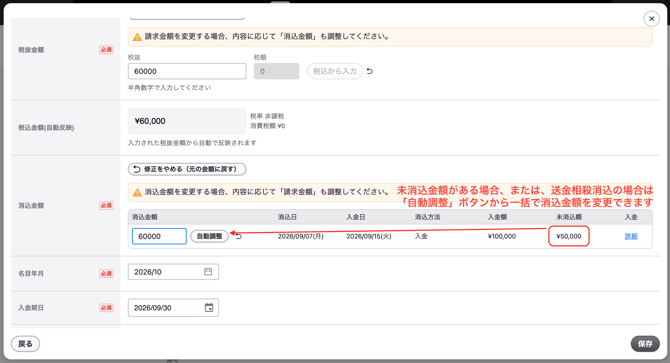This screenshot has height=363, width=670.
Task: Click the disabled 税額 field showing 0
Action: click(x=276, y=71)
